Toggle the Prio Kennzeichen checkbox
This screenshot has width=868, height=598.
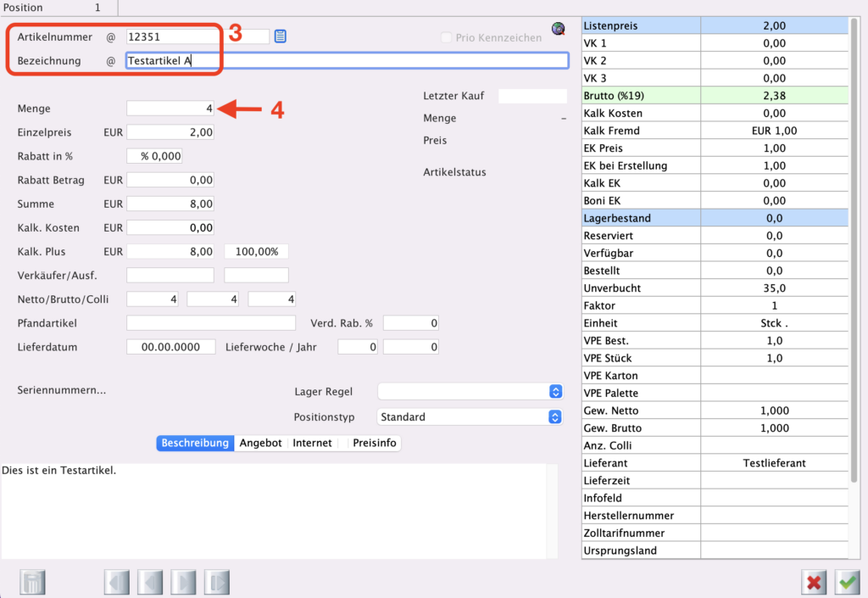click(447, 37)
